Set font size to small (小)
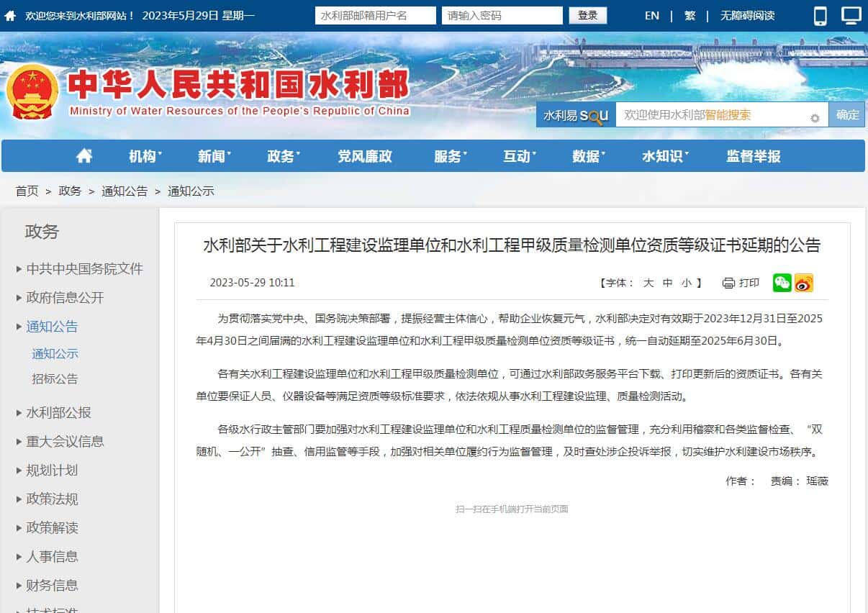The height and width of the screenshot is (613, 868). (x=687, y=283)
